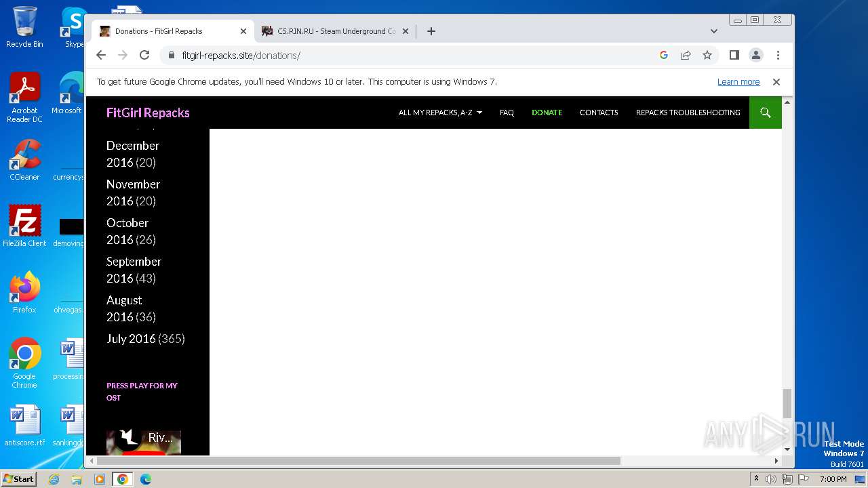Select Recycle Bin desktop icon
This screenshot has height=488, width=868.
click(x=24, y=27)
